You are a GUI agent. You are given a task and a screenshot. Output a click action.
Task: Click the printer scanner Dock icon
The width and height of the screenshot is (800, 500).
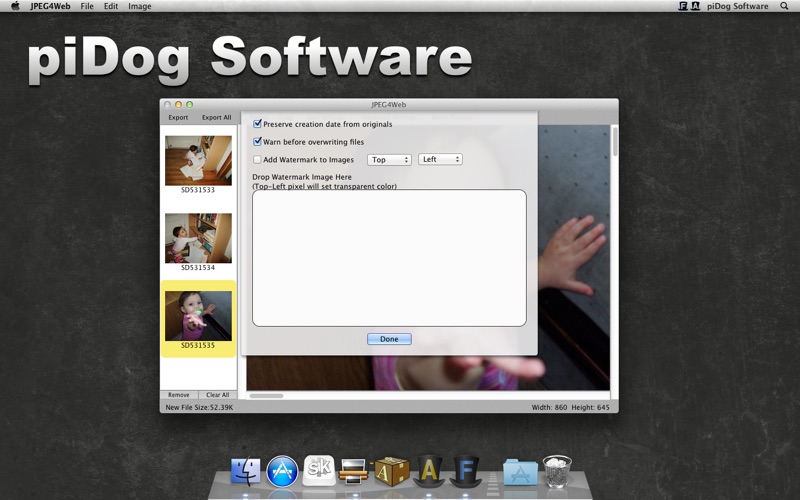pyautogui.click(x=353, y=471)
